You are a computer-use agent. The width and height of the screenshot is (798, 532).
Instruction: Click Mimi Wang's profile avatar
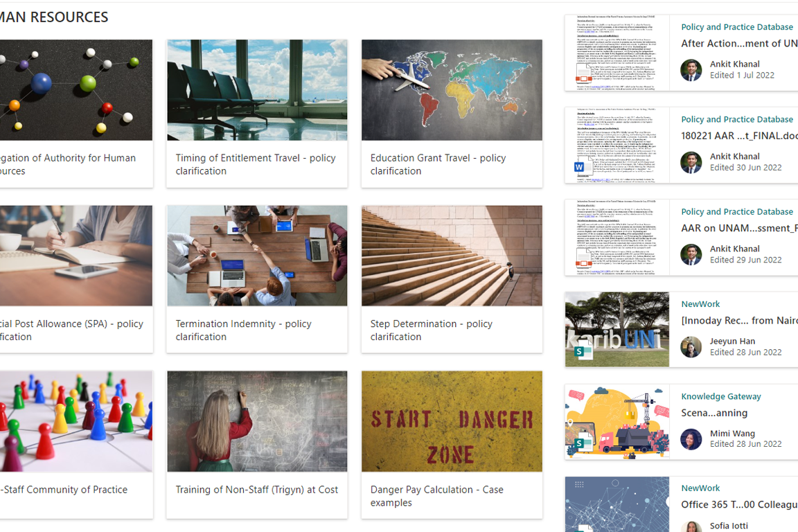click(691, 438)
